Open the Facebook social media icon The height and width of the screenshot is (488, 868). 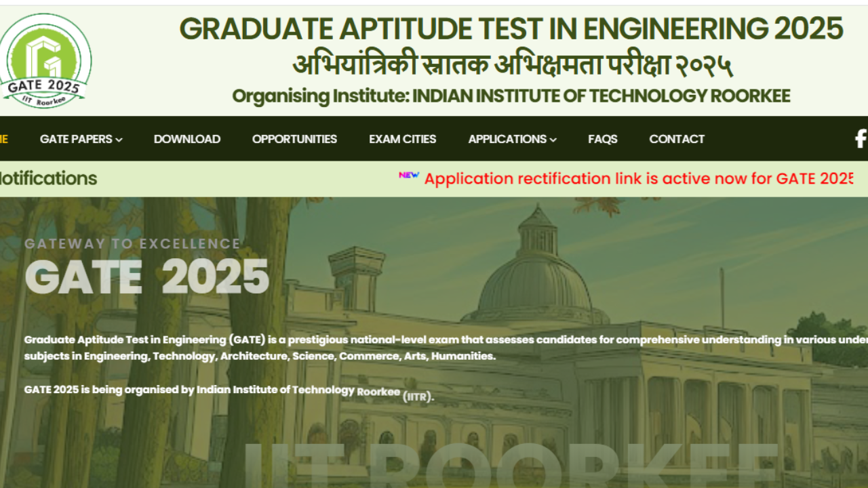click(860, 139)
